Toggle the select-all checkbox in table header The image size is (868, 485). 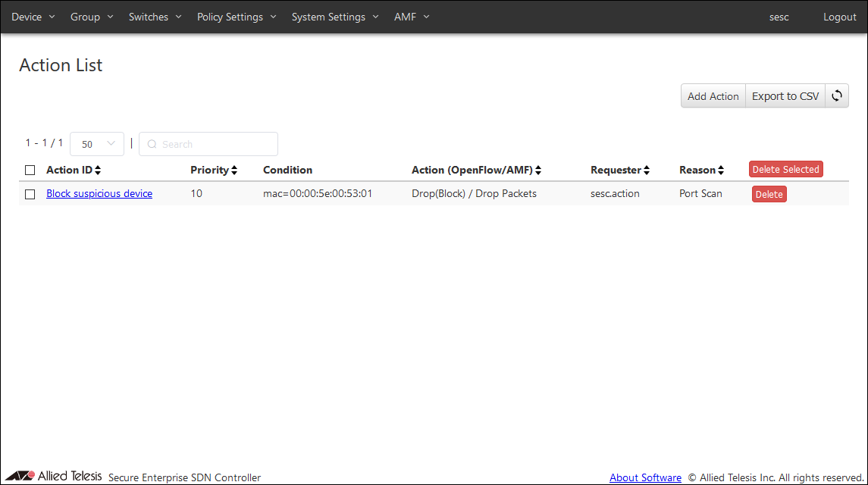tap(30, 171)
